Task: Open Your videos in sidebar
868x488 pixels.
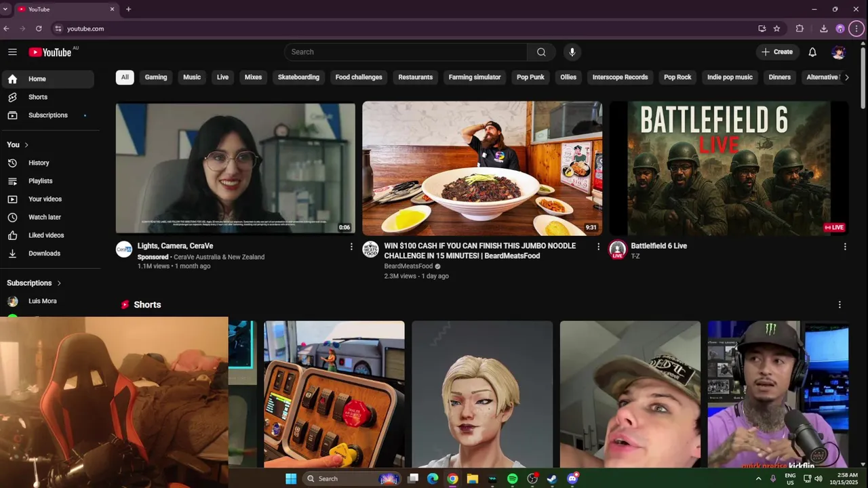Action: (47, 199)
